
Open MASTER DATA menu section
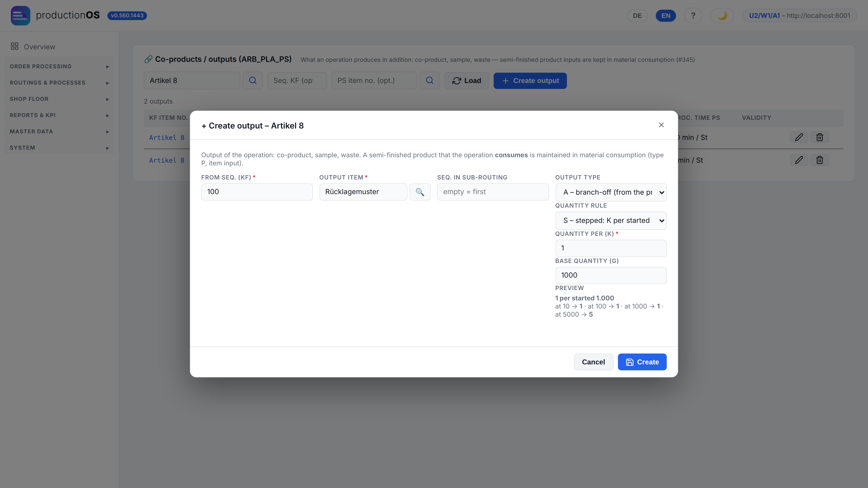pyautogui.click(x=59, y=131)
